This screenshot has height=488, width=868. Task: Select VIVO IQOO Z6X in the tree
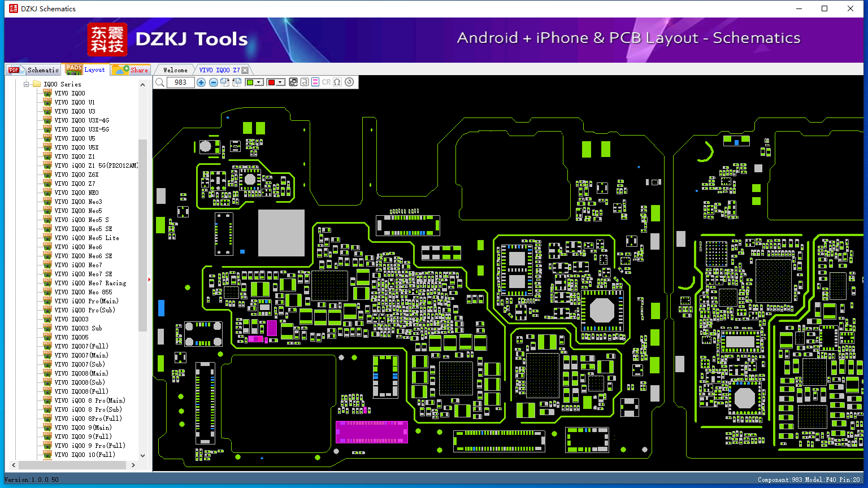[x=76, y=175]
